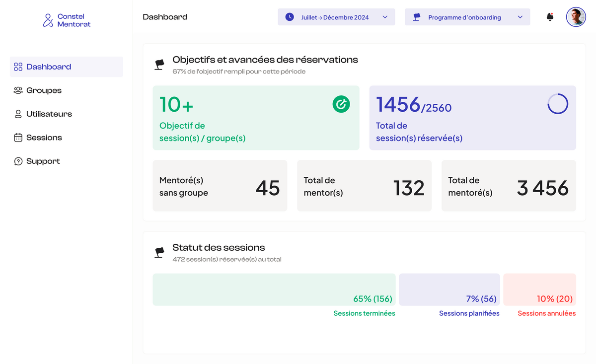Open the user profile avatar
This screenshot has height=364, width=596.
[x=576, y=17]
